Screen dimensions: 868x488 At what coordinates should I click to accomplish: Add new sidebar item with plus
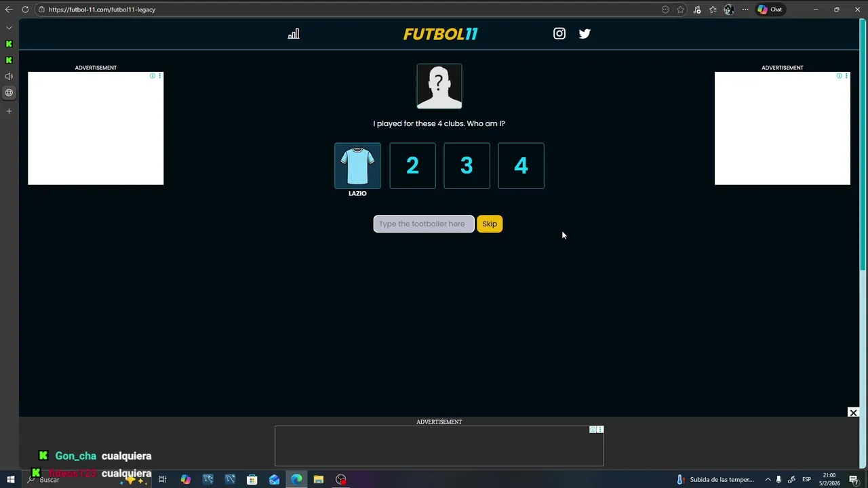pyautogui.click(x=9, y=110)
